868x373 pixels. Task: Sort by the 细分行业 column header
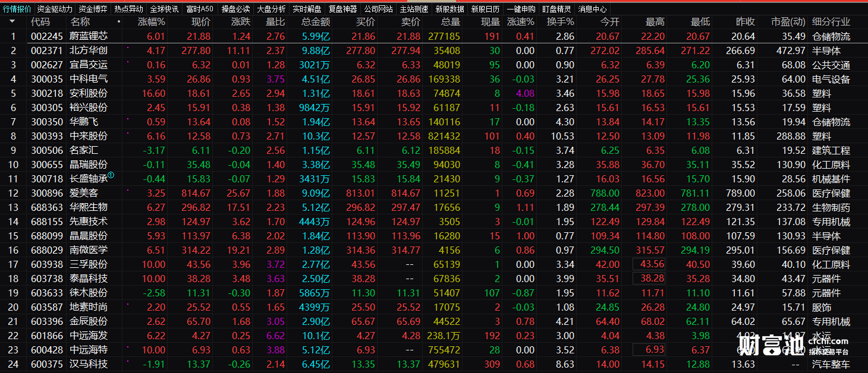pos(831,22)
